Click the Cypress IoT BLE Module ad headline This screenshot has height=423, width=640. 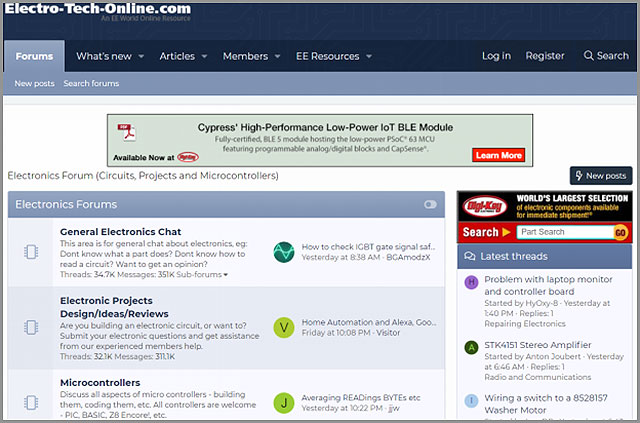(325, 127)
